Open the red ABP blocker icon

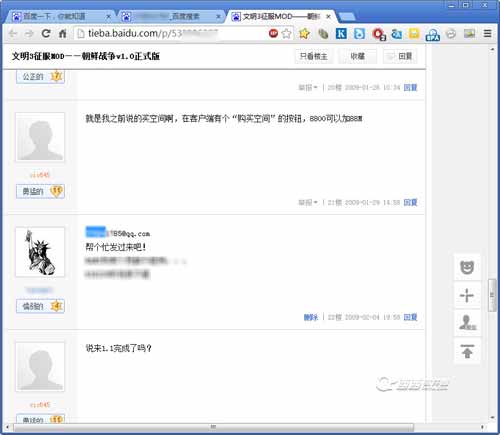click(x=273, y=33)
